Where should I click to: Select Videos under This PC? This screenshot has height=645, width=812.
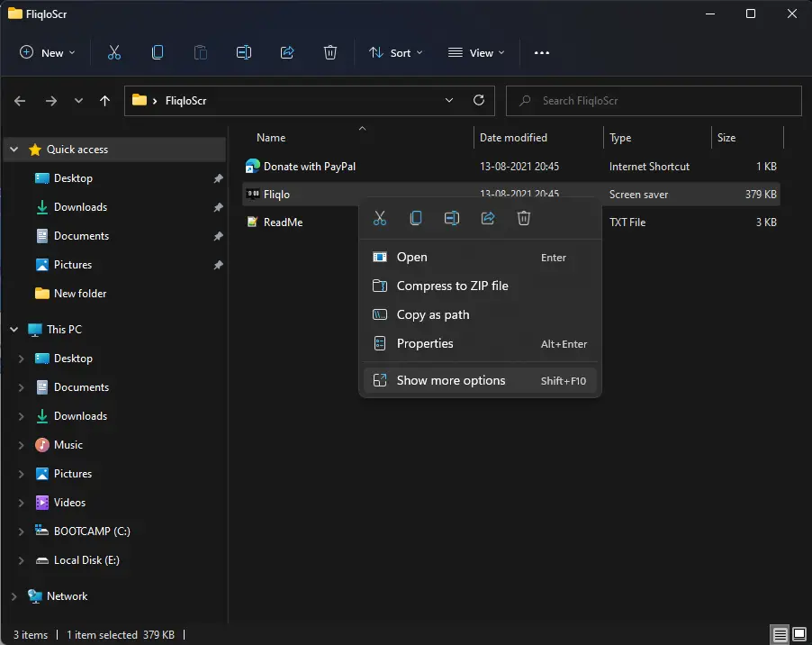point(69,503)
